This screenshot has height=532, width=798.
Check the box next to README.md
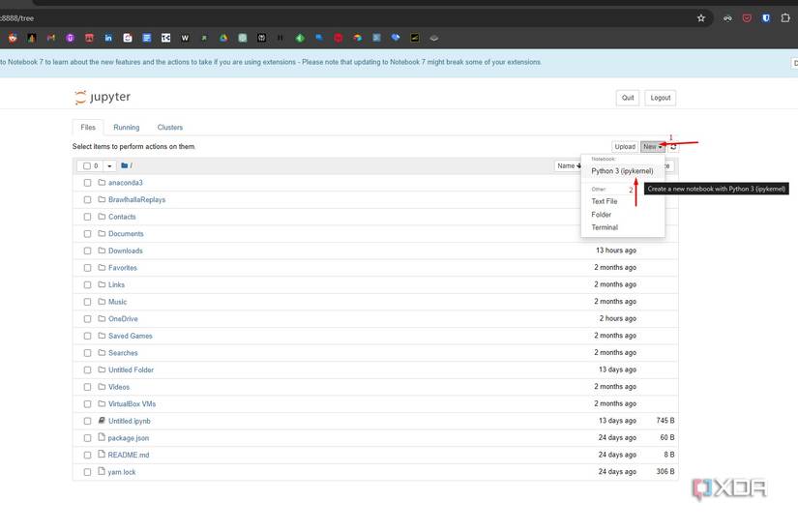coord(87,455)
